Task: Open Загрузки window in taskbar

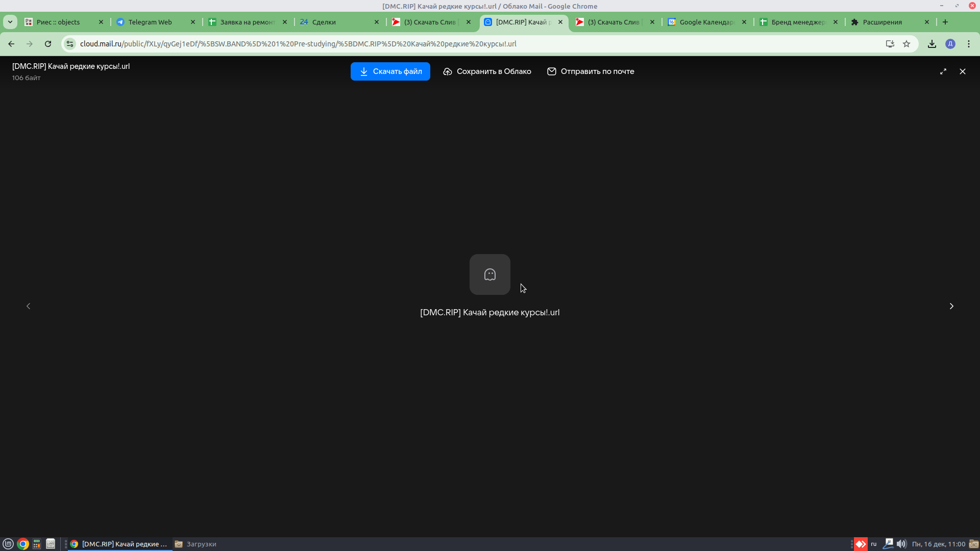Action: 196,544
